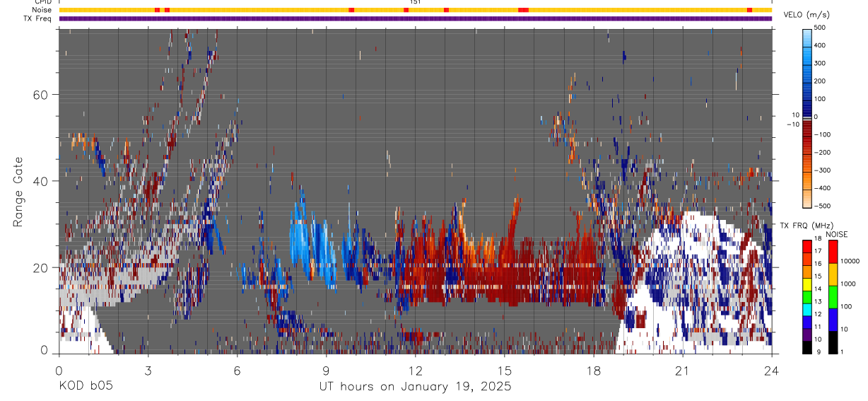868x401 pixels.
Task: Select the 15 label on TX FRQ legend
Action: (819, 277)
